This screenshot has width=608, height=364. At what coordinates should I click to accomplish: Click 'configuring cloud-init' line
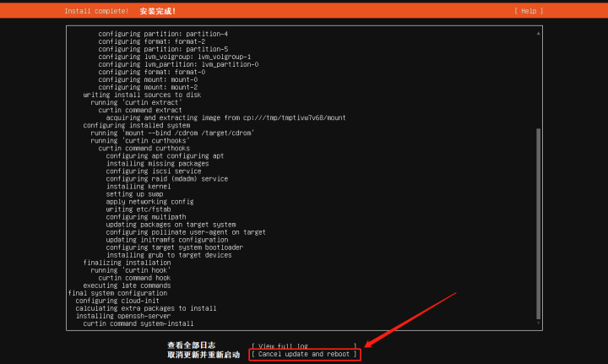(x=117, y=301)
